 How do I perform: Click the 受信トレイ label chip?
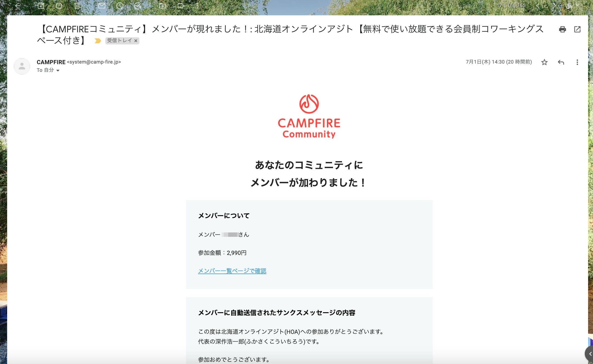point(119,41)
